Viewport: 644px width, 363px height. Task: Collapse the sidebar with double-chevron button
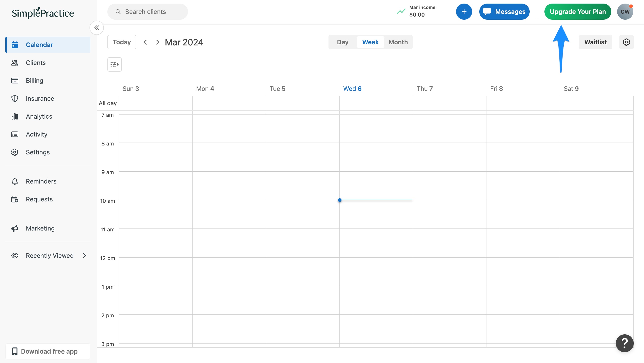97,28
